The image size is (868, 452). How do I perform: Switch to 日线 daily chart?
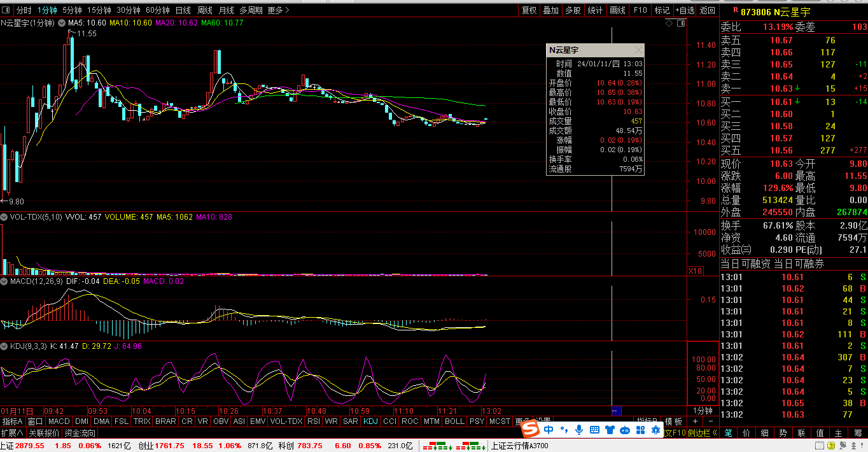(183, 10)
